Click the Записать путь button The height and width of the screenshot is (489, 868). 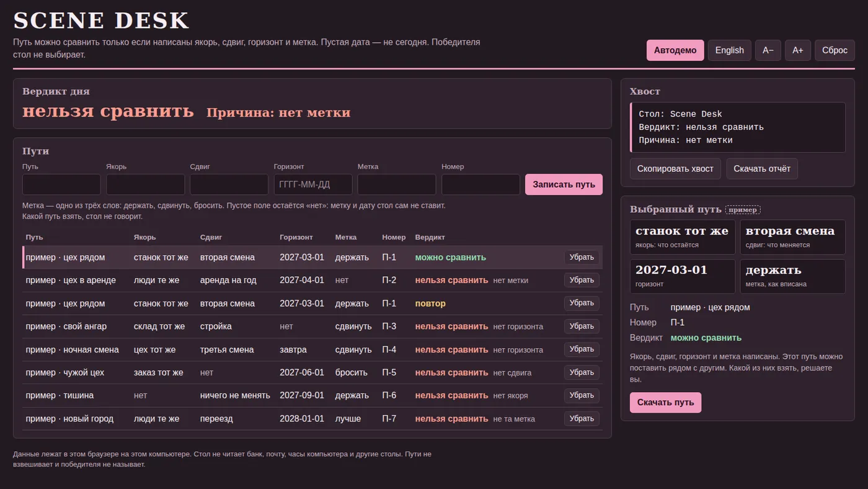pos(564,184)
